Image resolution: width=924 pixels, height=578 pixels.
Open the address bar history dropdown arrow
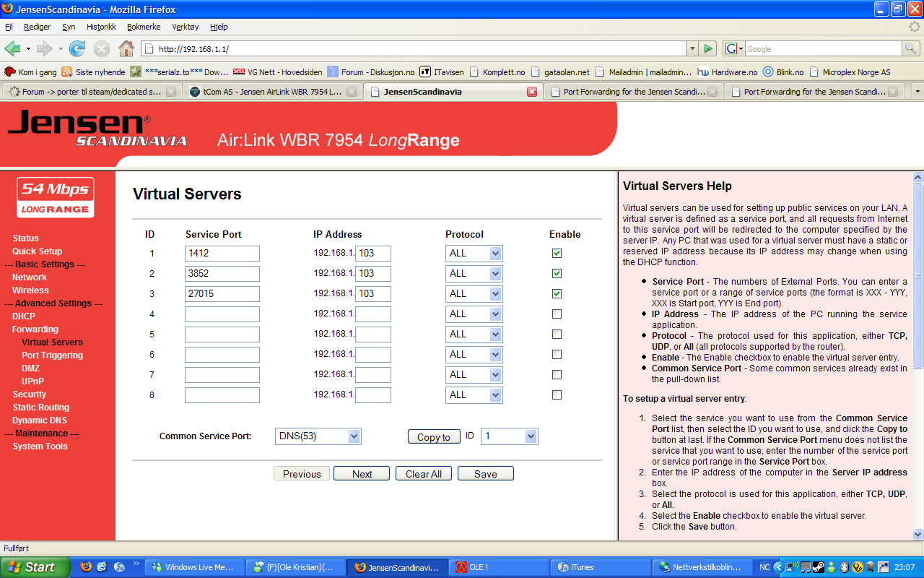(x=692, y=48)
